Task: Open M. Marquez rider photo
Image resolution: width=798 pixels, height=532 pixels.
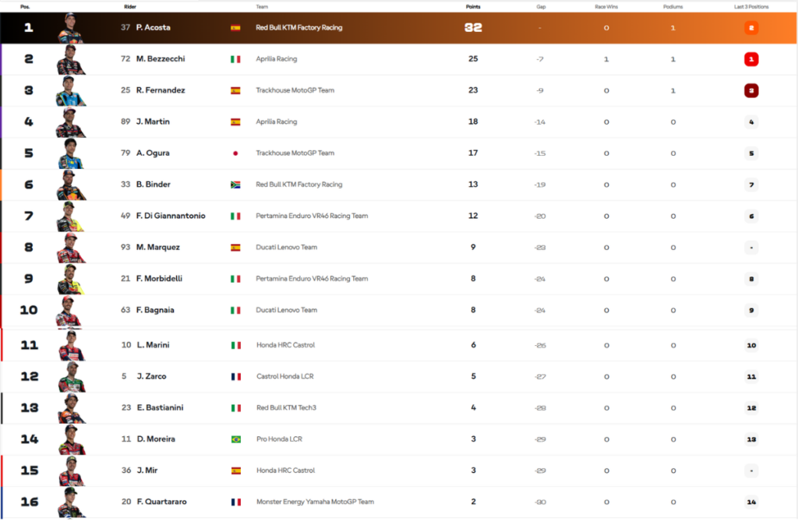Action: click(x=70, y=248)
